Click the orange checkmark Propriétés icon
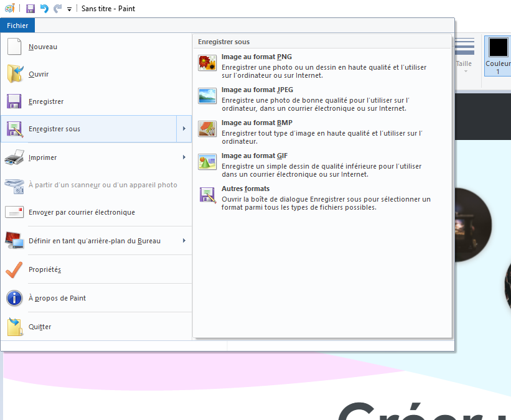The width and height of the screenshot is (511, 420). (x=14, y=270)
